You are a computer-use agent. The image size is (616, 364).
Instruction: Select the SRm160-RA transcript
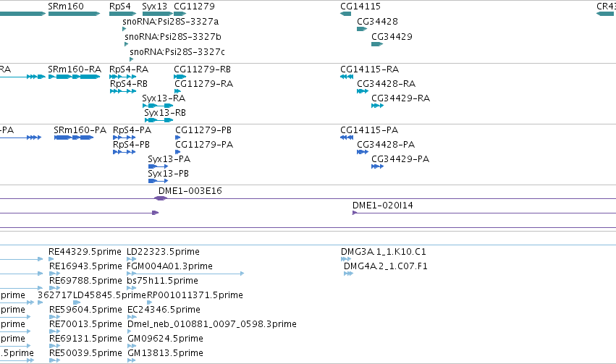75,77
